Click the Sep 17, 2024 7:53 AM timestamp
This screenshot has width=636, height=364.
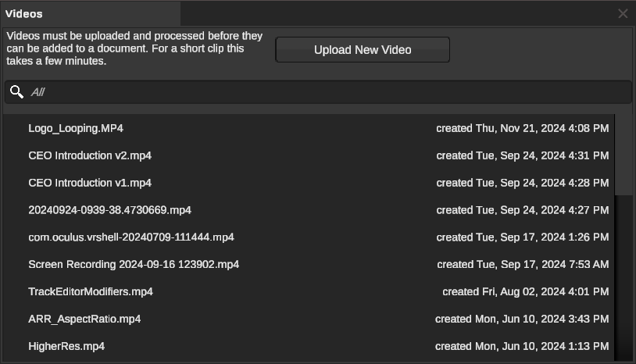[523, 265]
